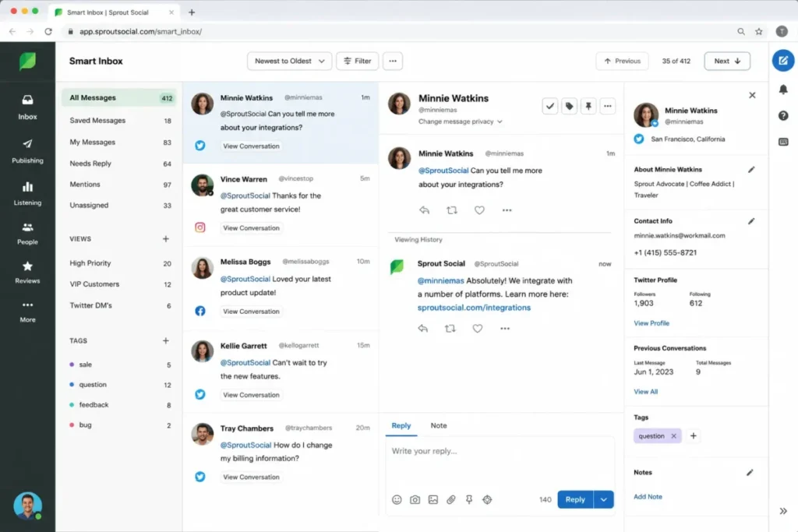Go to the Previous message

point(622,61)
